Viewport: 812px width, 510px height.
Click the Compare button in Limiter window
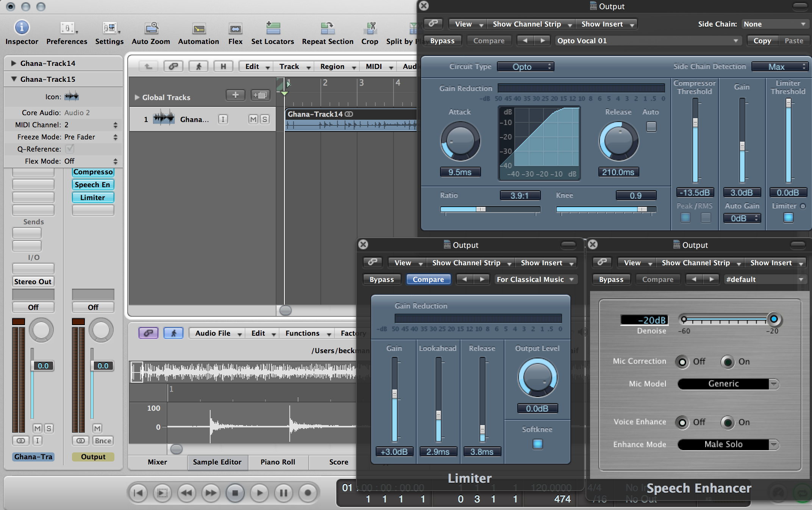(428, 280)
